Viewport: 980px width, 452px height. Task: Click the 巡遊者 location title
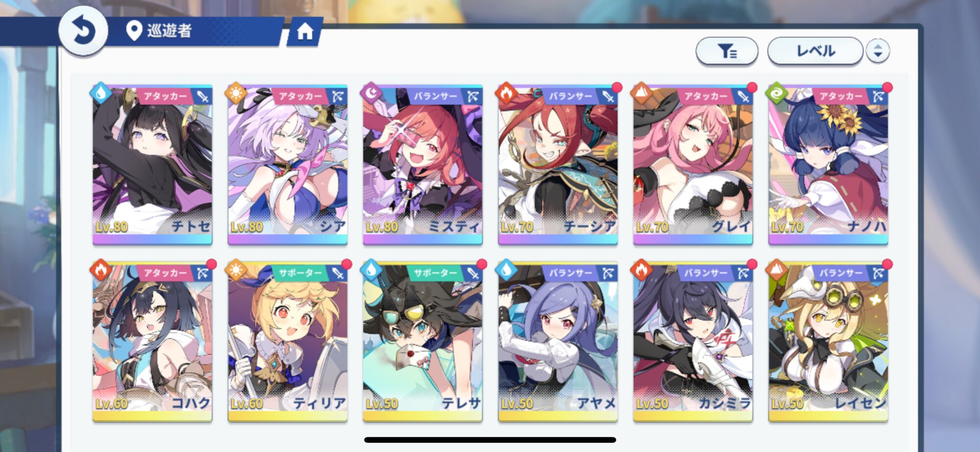169,31
